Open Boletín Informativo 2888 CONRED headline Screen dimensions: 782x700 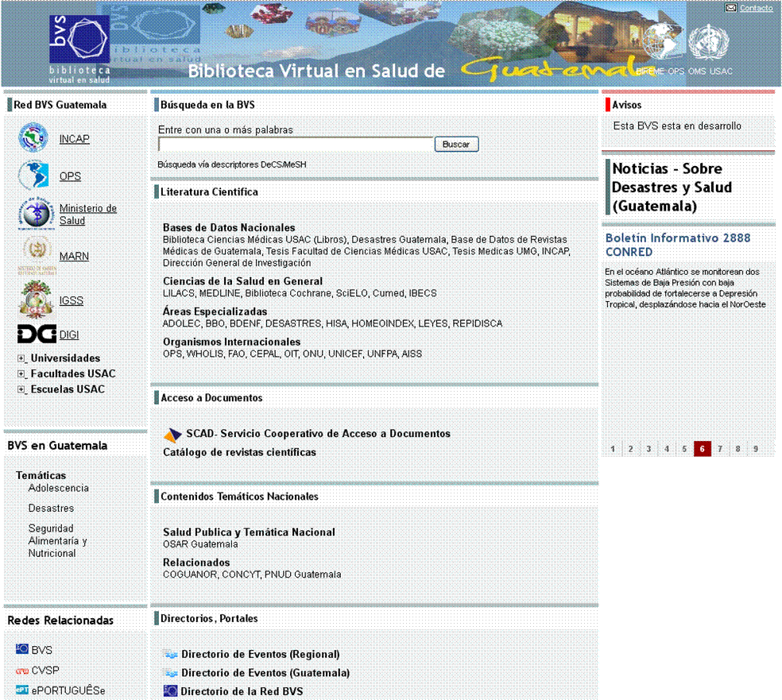[678, 245]
